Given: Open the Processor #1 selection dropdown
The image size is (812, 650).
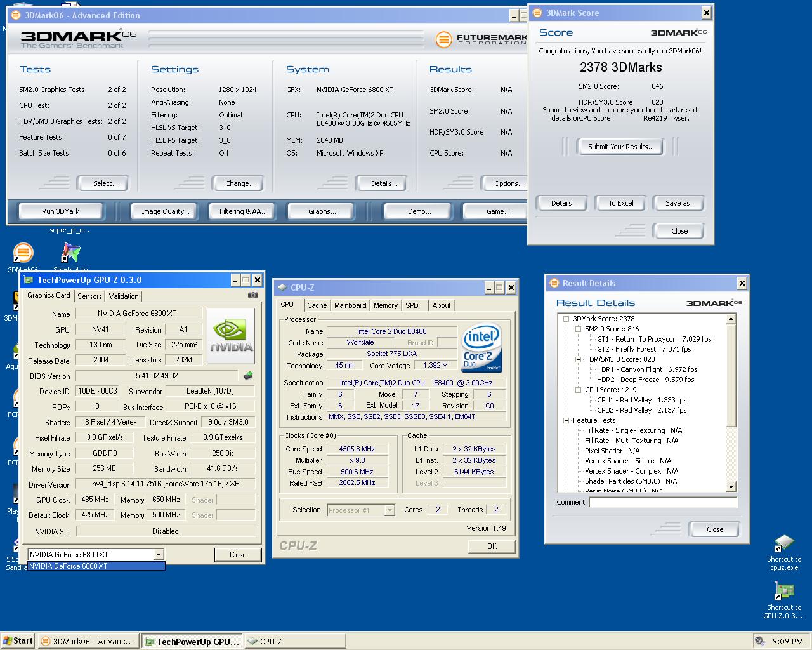Looking at the screenshot, I should click(x=361, y=510).
